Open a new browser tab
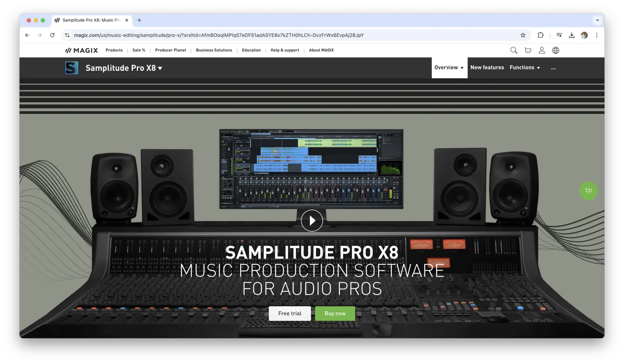The width and height of the screenshot is (624, 364). point(139,20)
